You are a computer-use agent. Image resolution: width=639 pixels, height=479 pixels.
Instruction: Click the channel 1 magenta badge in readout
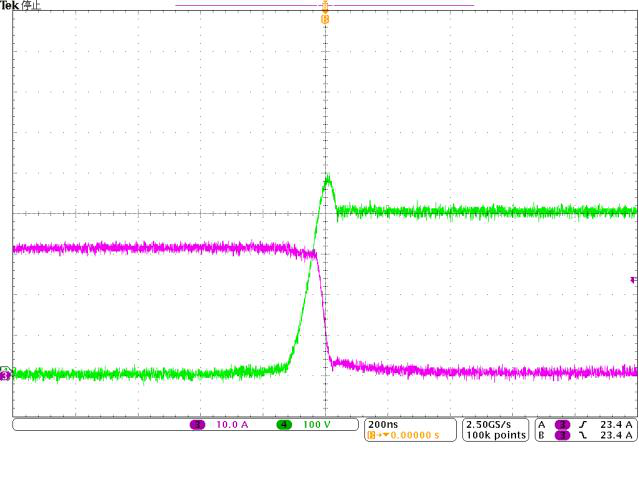click(197, 424)
